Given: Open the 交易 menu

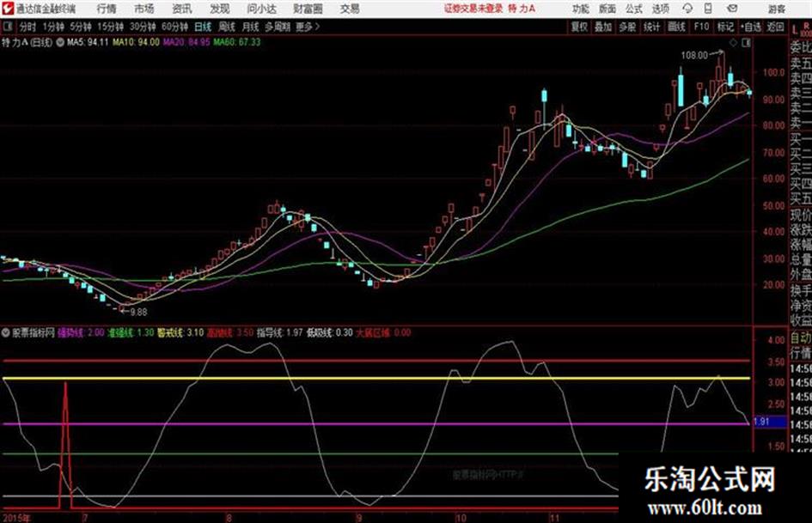Looking at the screenshot, I should click(x=350, y=9).
